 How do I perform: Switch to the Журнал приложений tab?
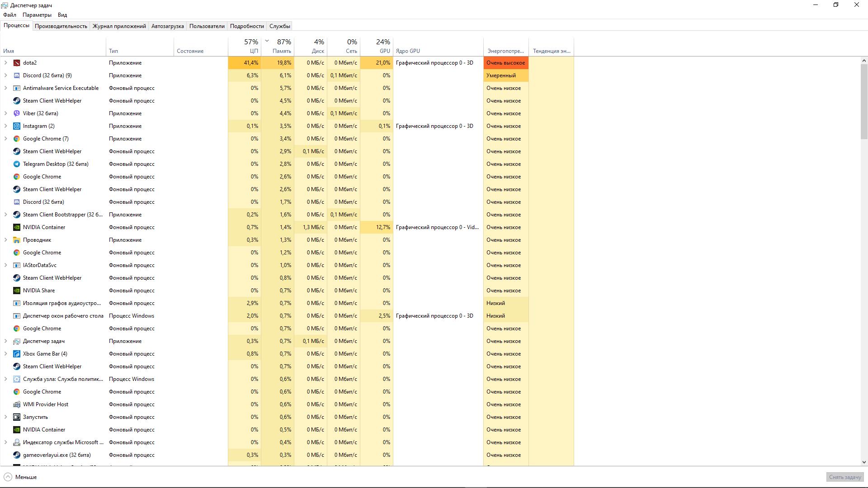(x=119, y=26)
